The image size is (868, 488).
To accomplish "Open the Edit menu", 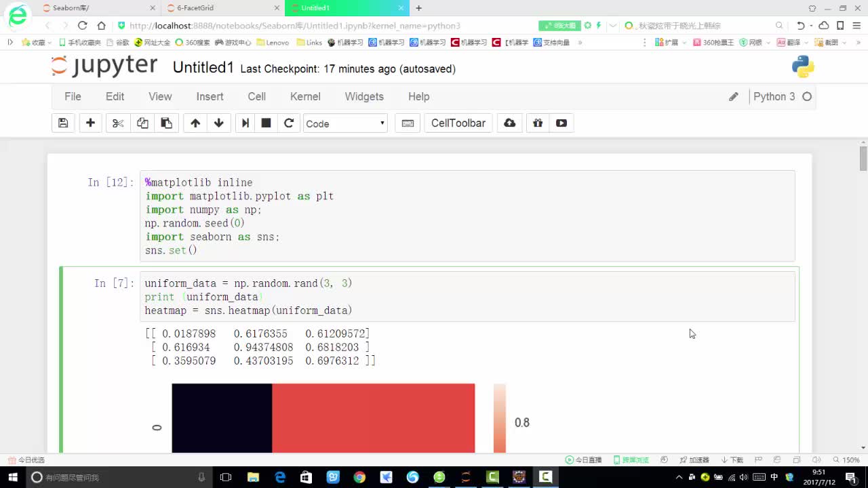I will pos(115,97).
